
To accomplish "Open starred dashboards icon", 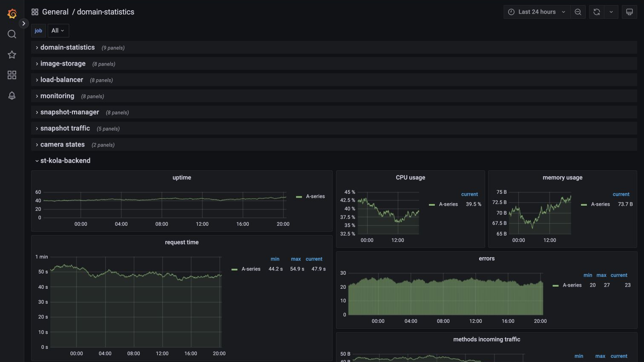I will point(12,55).
